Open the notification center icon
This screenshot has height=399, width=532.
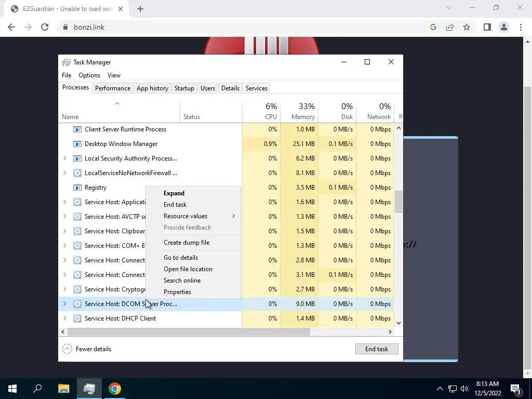coord(516,389)
